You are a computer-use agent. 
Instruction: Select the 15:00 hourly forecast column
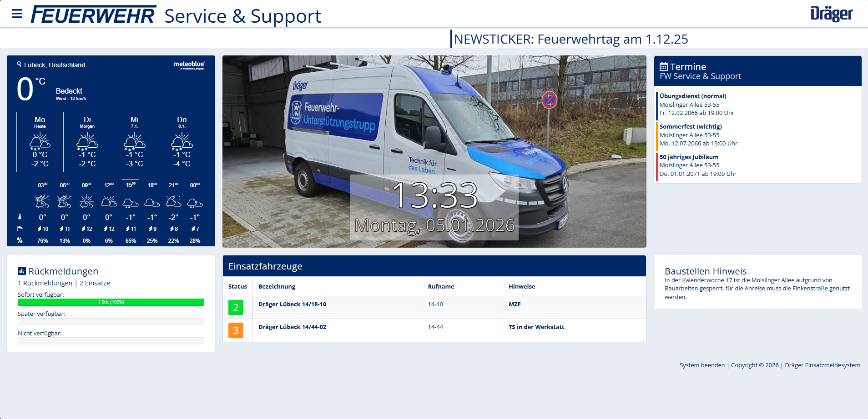pos(131,212)
